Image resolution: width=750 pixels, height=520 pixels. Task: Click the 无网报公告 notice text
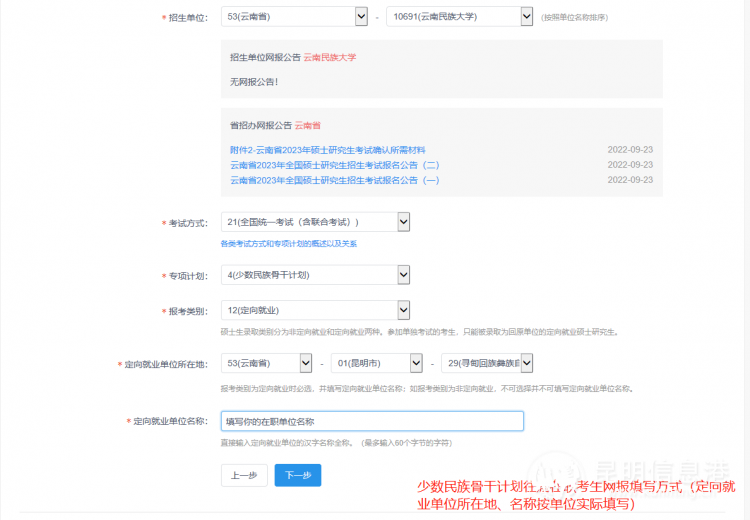tap(254, 82)
